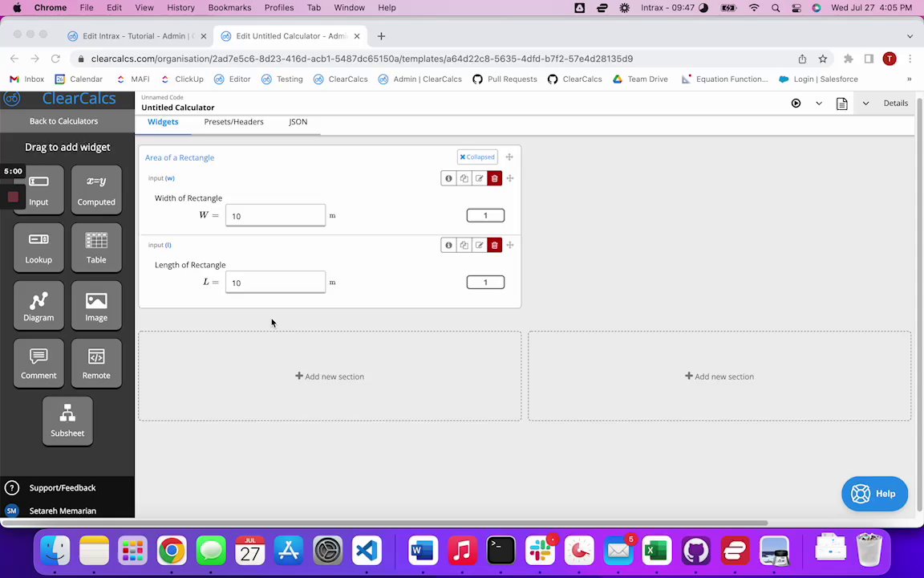
Task: Click Back to Calculators button
Action: click(63, 121)
